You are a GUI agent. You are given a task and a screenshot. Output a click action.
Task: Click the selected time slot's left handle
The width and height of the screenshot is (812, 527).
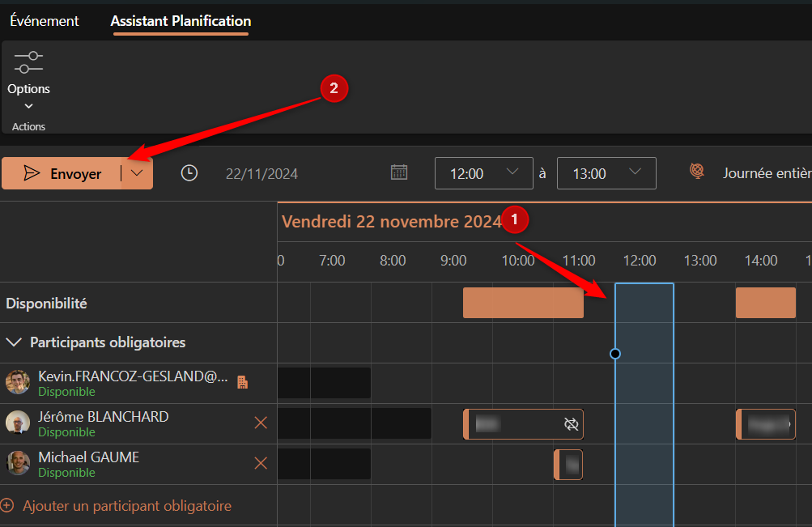(615, 354)
